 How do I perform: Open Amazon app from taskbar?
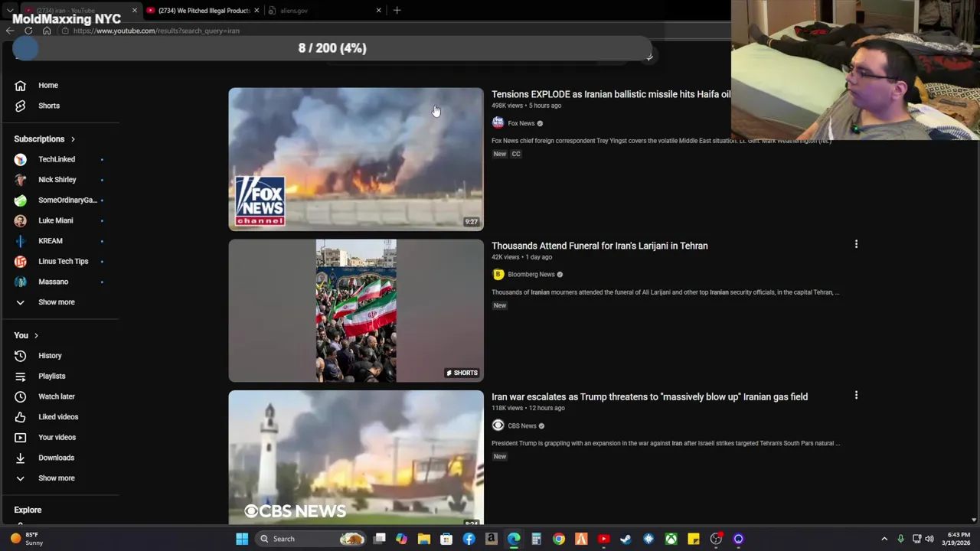click(491, 539)
